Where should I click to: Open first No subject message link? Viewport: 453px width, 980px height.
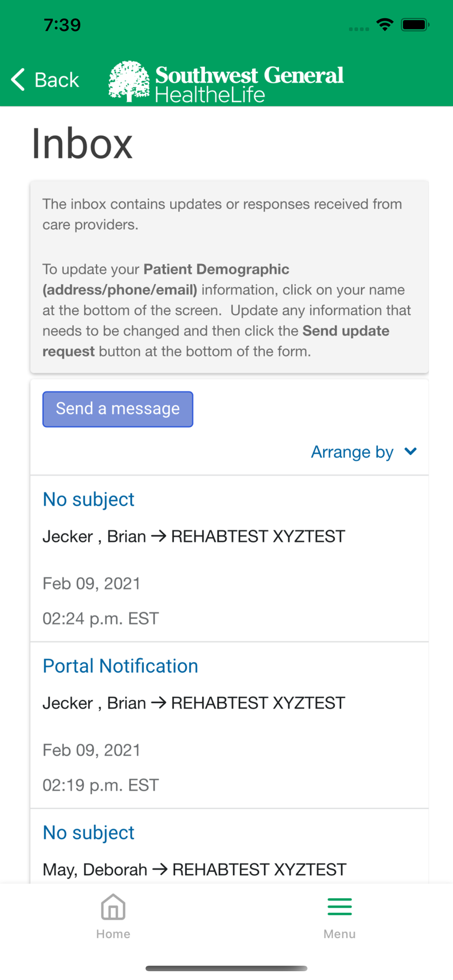click(89, 499)
